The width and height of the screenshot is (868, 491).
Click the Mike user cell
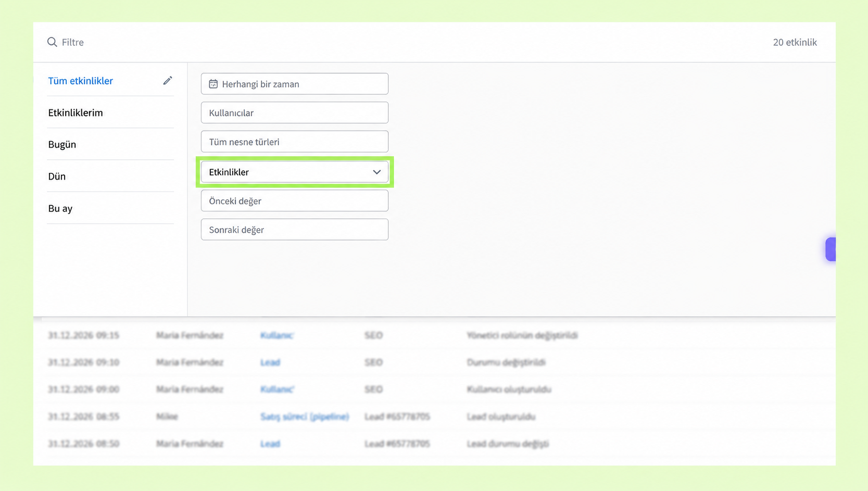tap(167, 417)
